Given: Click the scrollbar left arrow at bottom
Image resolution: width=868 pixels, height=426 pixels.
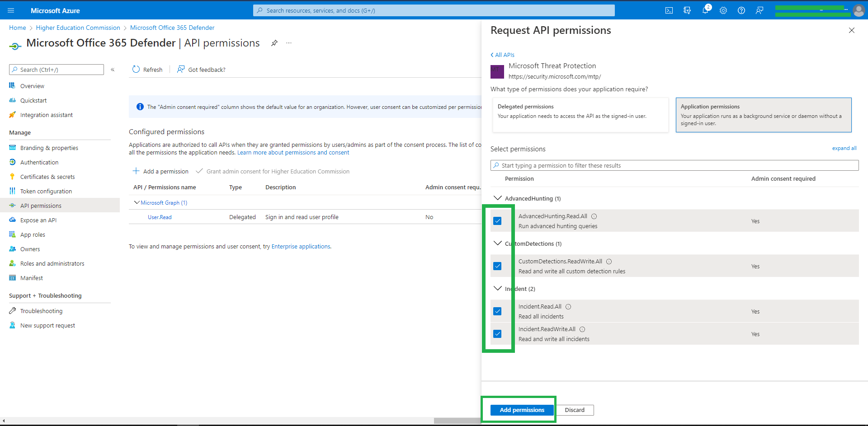Looking at the screenshot, I should point(3,421).
